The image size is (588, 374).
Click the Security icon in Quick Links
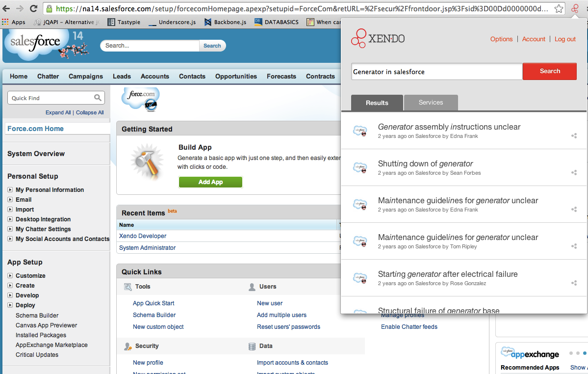point(128,346)
